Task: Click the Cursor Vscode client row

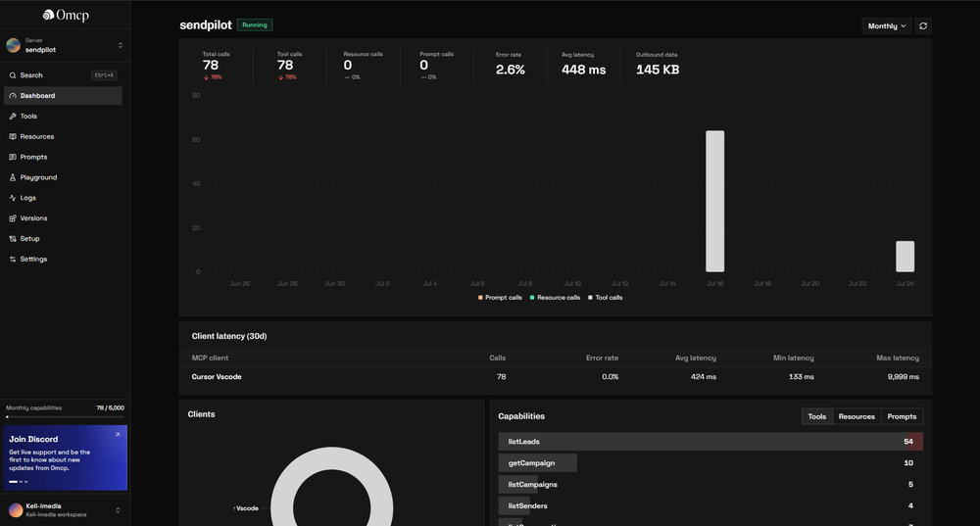Action: [x=555, y=377]
